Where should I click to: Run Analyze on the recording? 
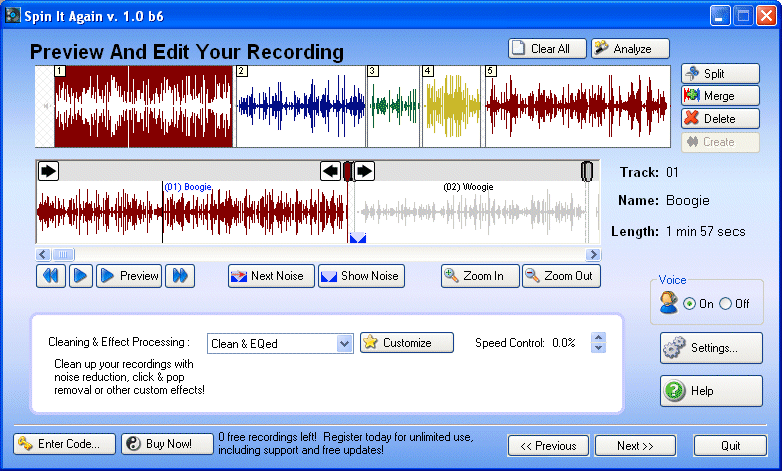(x=630, y=49)
